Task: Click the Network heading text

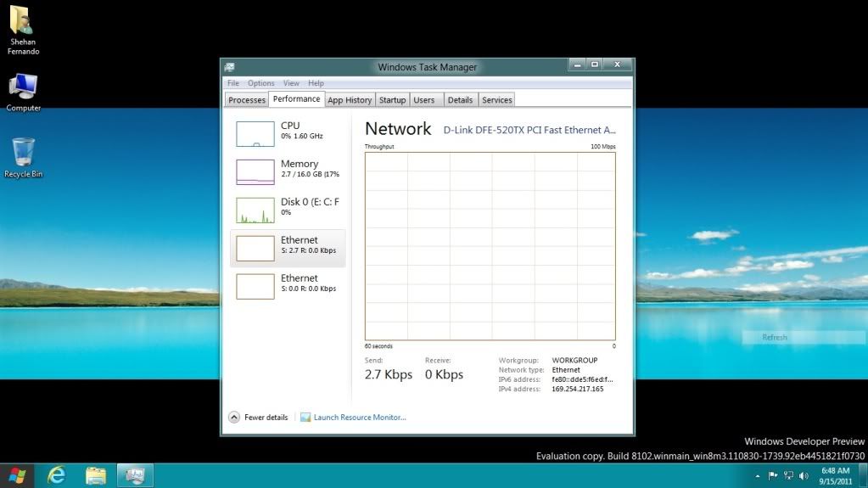Action: [398, 128]
